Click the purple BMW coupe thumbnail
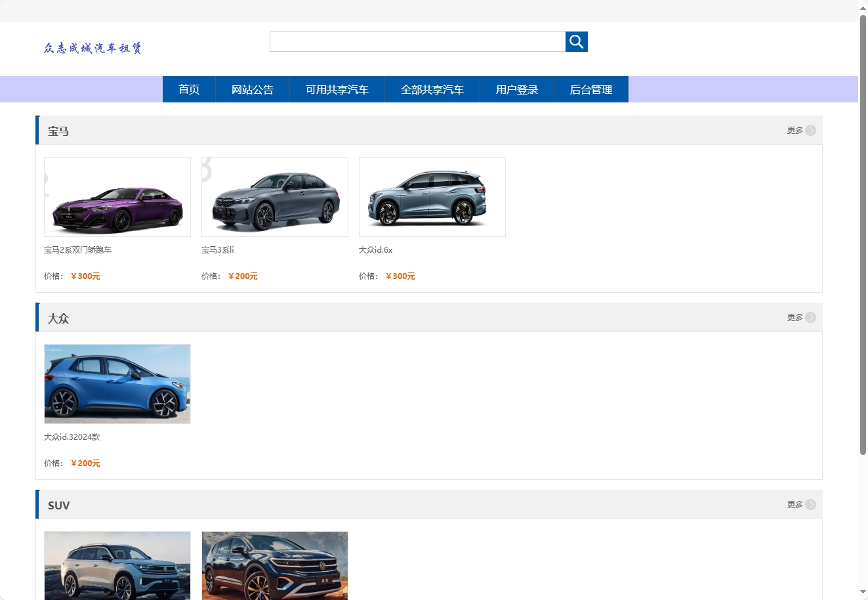This screenshot has width=868, height=600. [117, 196]
